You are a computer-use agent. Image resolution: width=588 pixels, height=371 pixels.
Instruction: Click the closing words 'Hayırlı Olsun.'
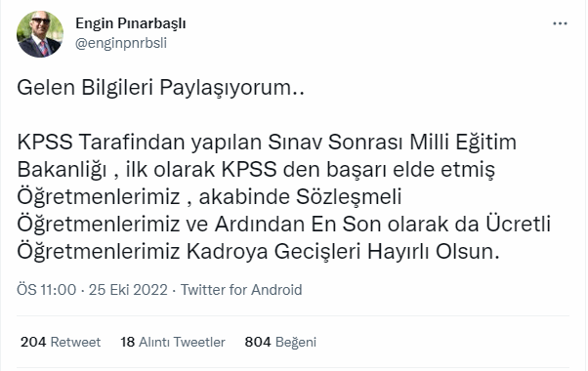pyautogui.click(x=433, y=252)
